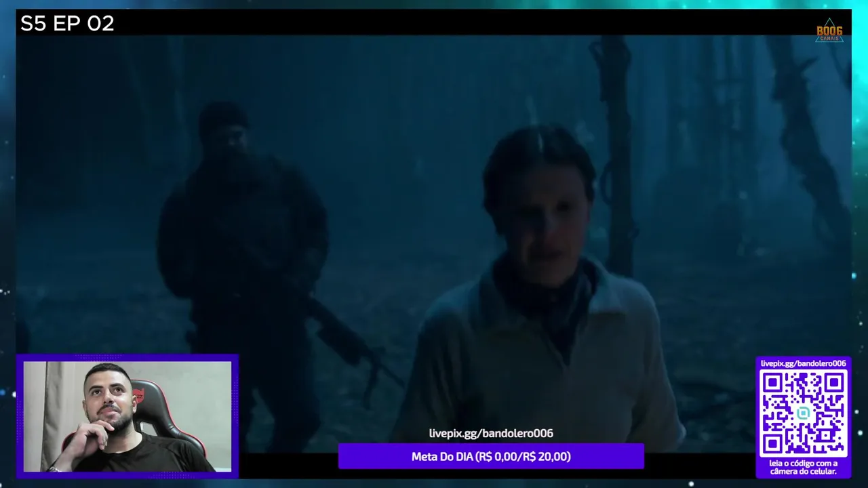
Task: Click the livepix.gg/bandolero006 text above goal bar
Action: 491,433
